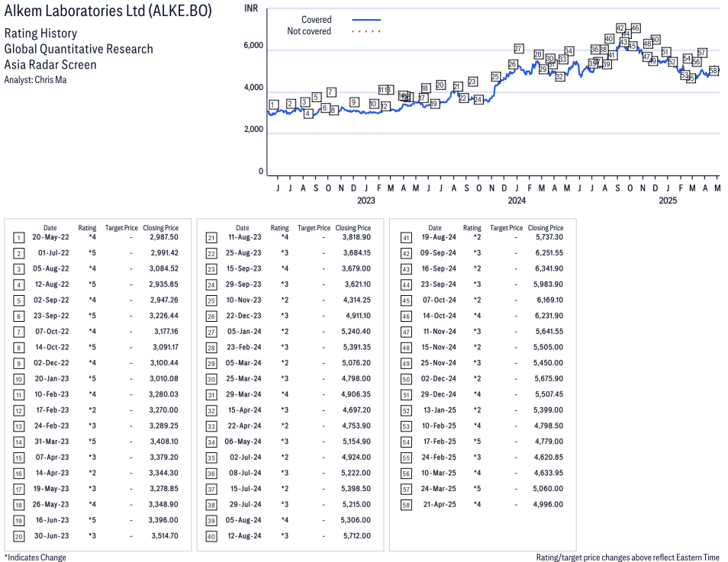The height and width of the screenshot is (562, 728).
Task: Click the date 06-May-24
Action: pyautogui.click(x=243, y=442)
